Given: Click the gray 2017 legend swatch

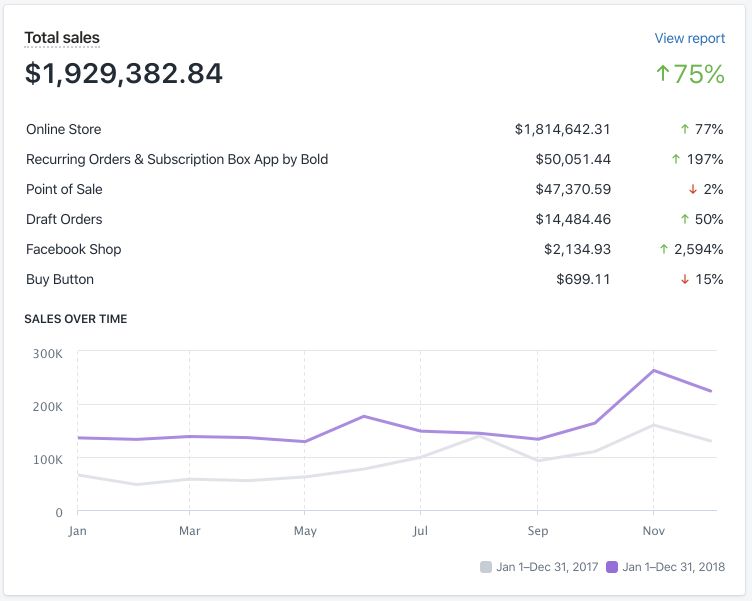Looking at the screenshot, I should [486, 567].
